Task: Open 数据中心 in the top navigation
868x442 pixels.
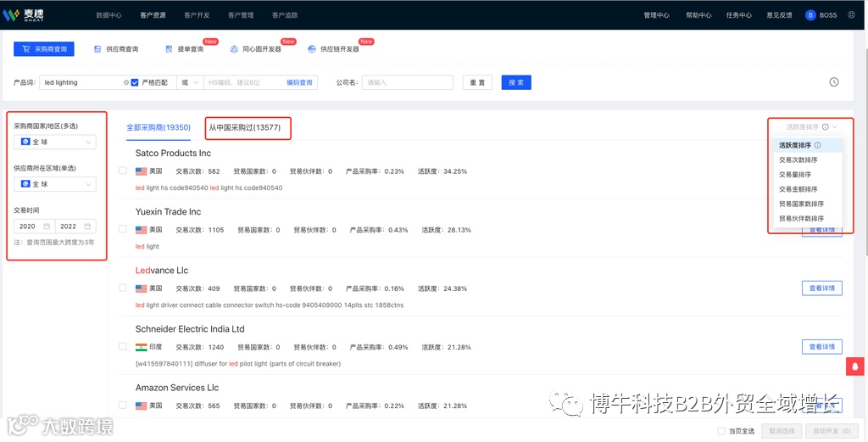Action: (108, 15)
